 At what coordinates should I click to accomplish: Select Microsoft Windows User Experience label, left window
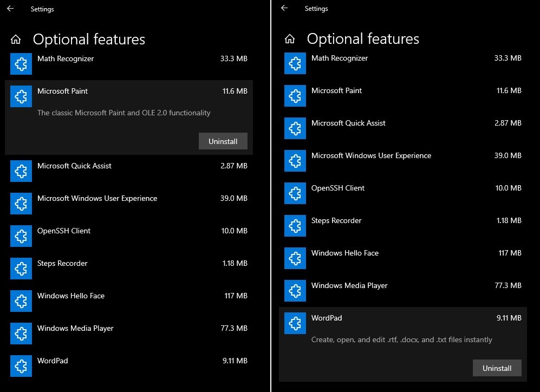[97, 198]
